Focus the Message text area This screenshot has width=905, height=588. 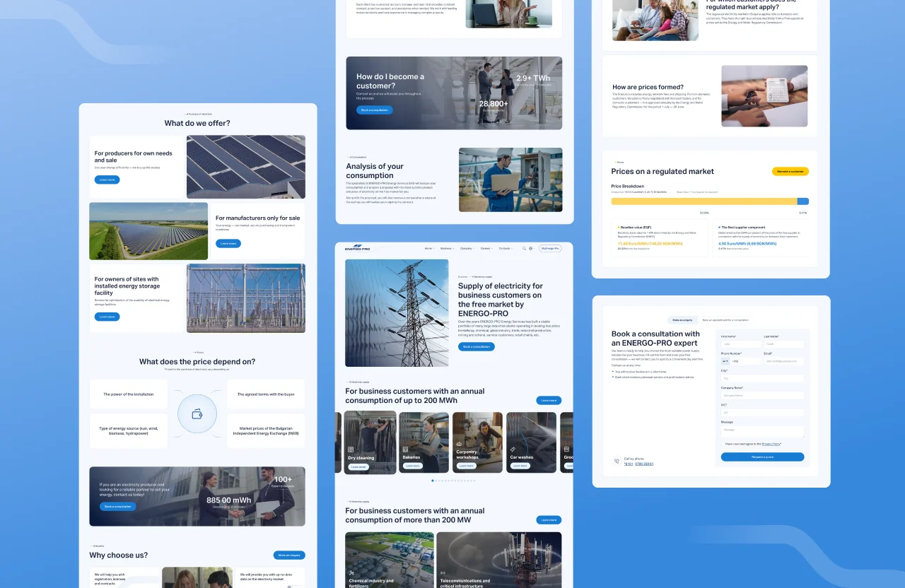pos(762,431)
